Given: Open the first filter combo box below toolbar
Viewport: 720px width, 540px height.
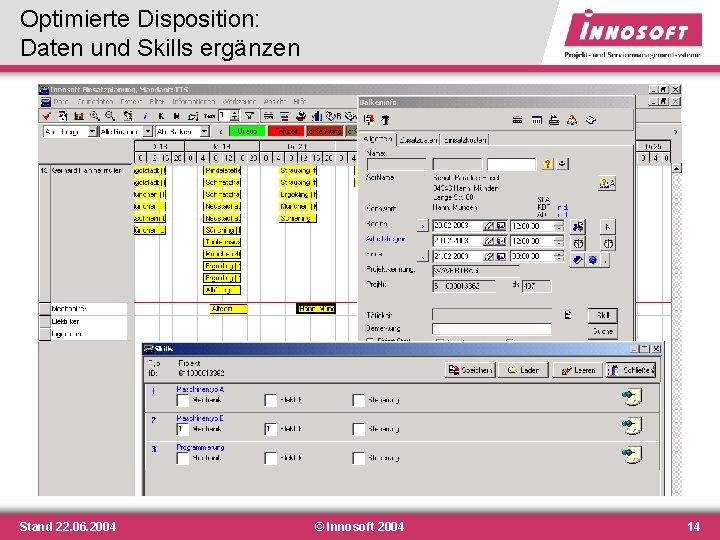Looking at the screenshot, I should pyautogui.click(x=70, y=132).
